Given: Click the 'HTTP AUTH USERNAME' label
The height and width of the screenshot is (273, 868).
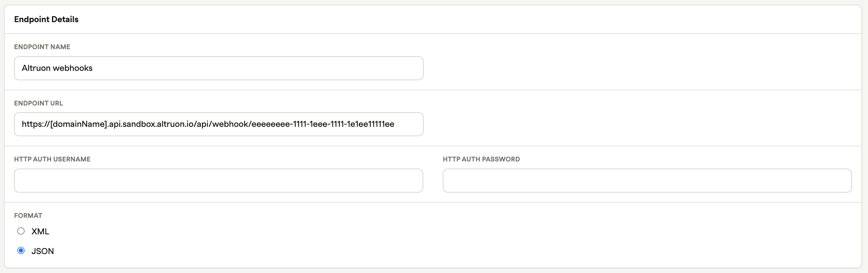Looking at the screenshot, I should (52, 159).
